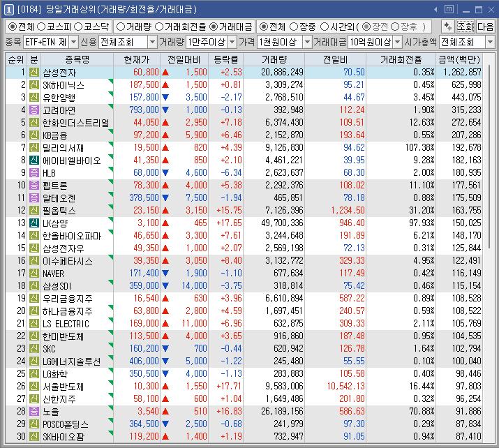Screen dimensions: 499x448
Task: Open the 한미반도체 stock name
Action: tap(63, 336)
